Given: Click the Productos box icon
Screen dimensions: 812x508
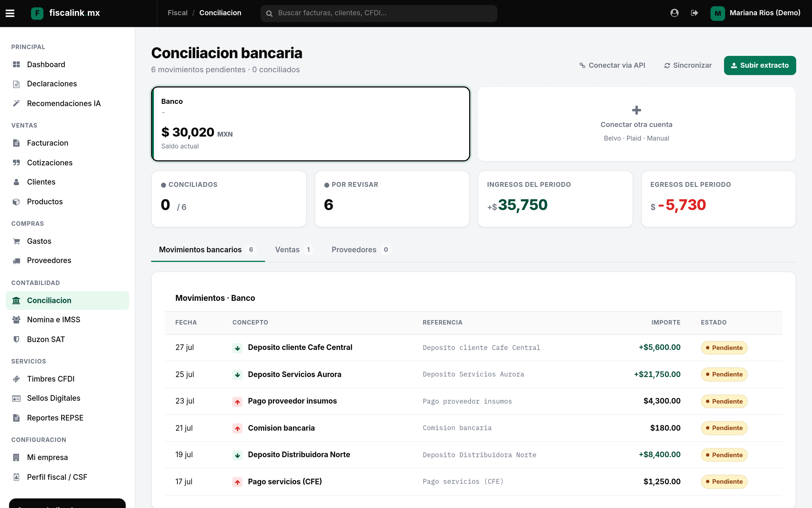Looking at the screenshot, I should (16, 202).
